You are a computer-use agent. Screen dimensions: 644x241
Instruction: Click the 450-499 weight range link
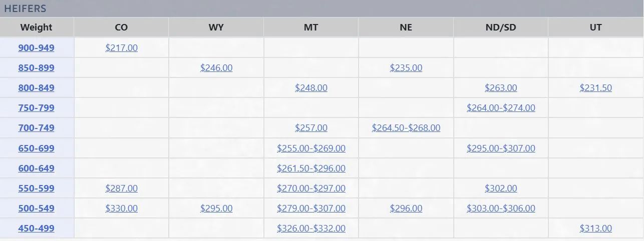pyautogui.click(x=36, y=228)
